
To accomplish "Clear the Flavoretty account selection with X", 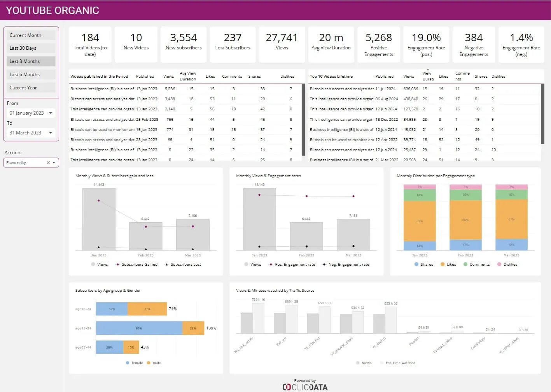I will 48,163.
